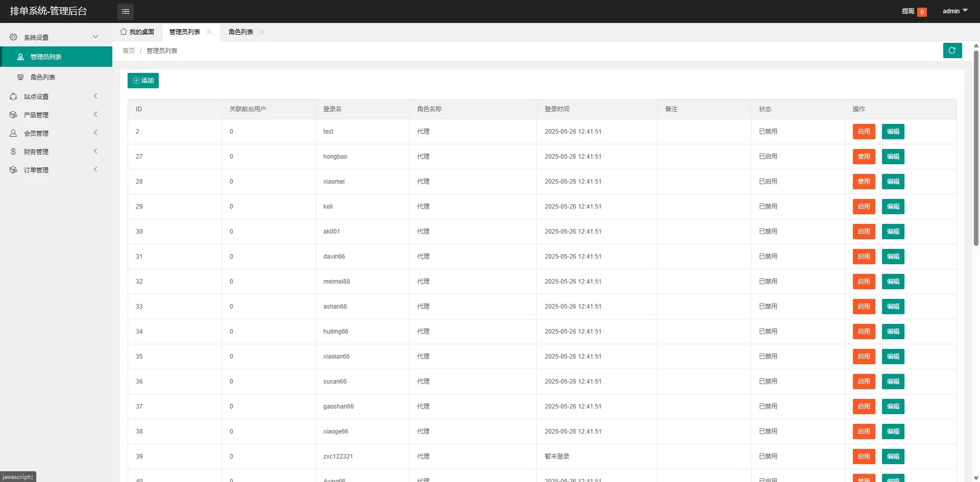Click the 产品管理 cube icon

tap(13, 115)
